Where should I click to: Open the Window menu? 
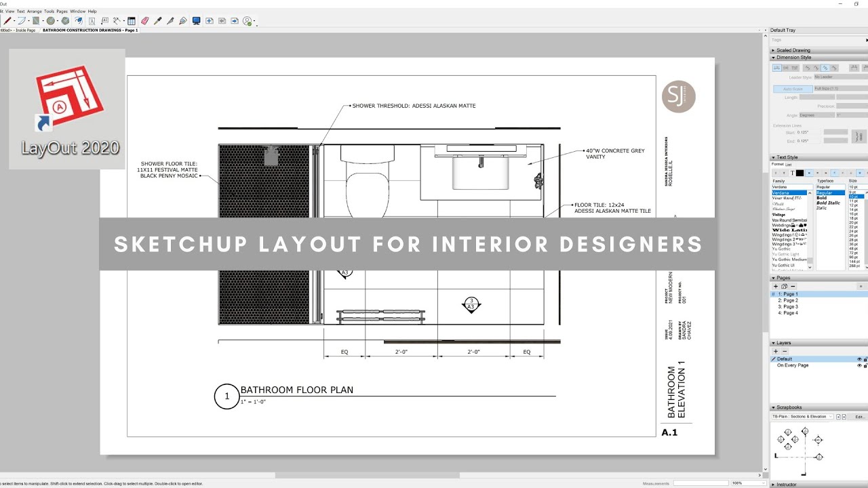click(78, 12)
